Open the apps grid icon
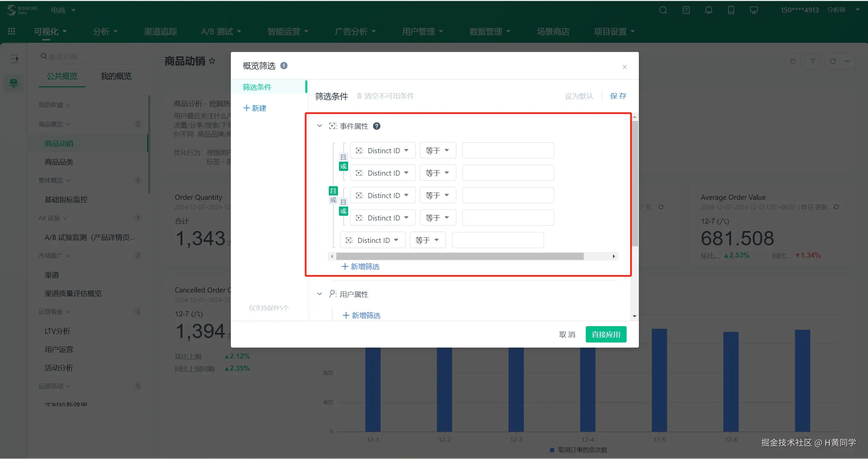This screenshot has width=868, height=459. 12,31
